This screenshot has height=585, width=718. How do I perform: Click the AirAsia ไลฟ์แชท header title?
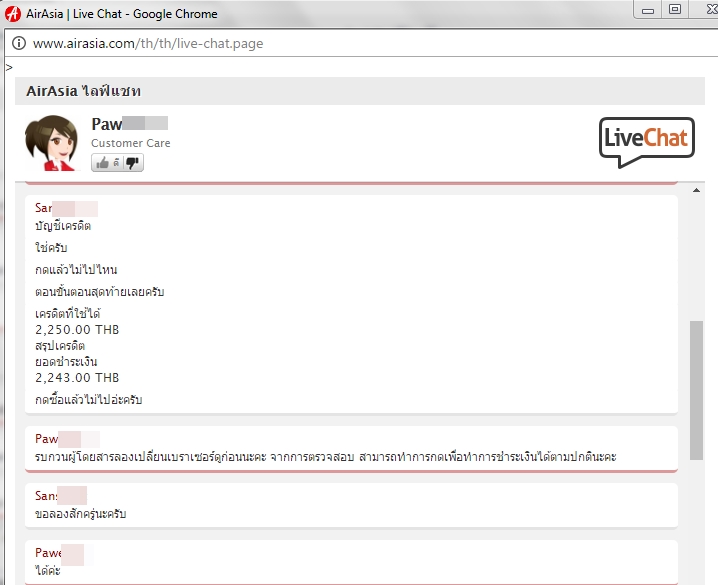83,91
